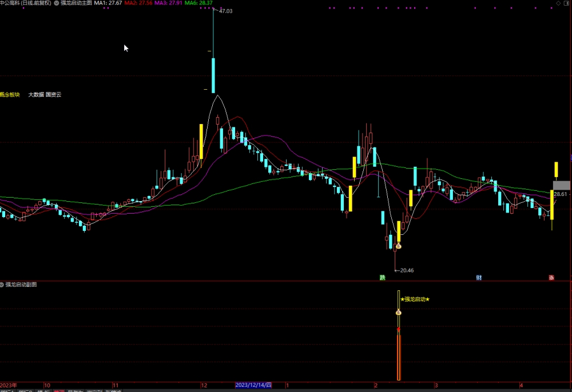
Task: Click the red 涨 event marker
Action: pos(551,278)
